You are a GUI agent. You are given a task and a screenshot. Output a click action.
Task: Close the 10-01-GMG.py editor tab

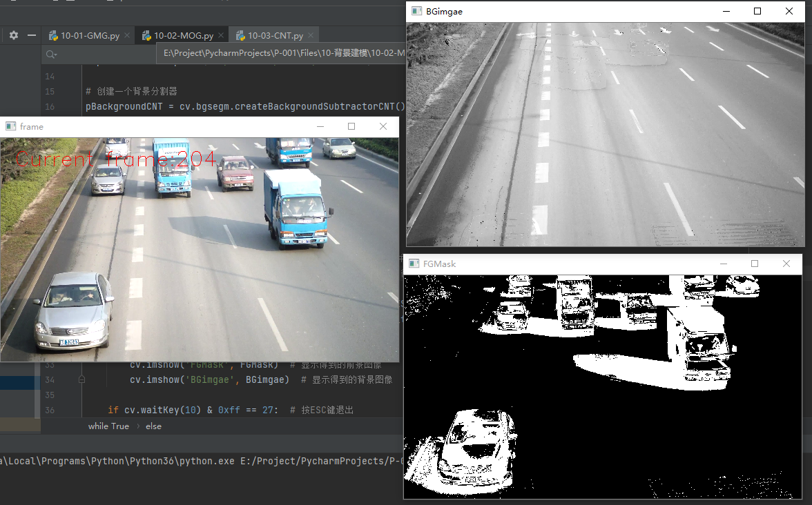tap(127, 35)
